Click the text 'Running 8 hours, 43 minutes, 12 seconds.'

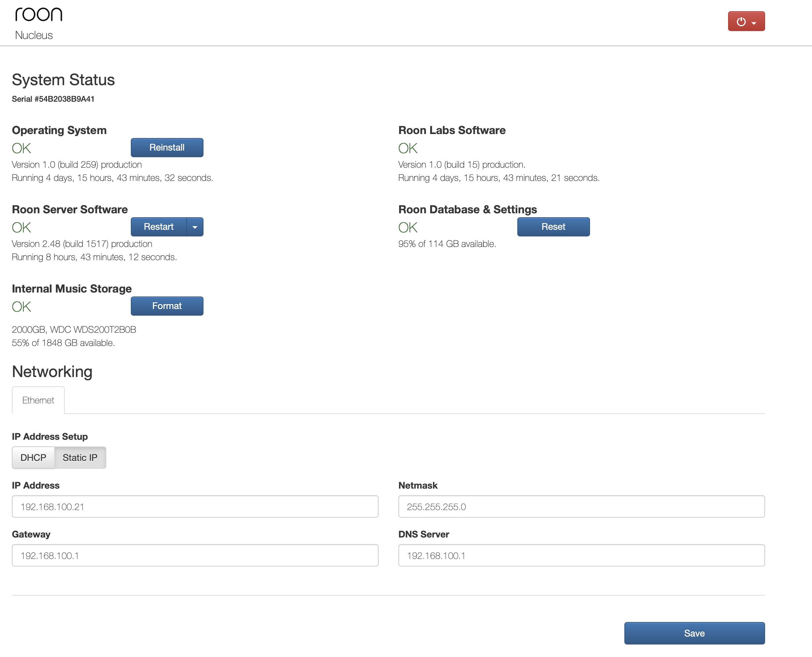[x=94, y=257]
